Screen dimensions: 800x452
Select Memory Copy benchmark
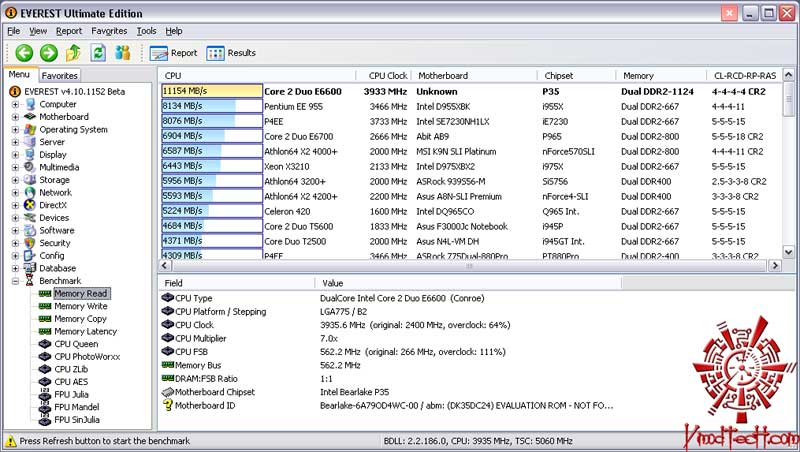coord(81,319)
